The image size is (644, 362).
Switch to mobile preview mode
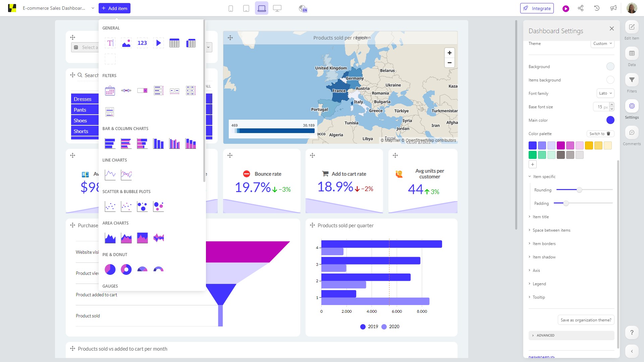(230, 8)
